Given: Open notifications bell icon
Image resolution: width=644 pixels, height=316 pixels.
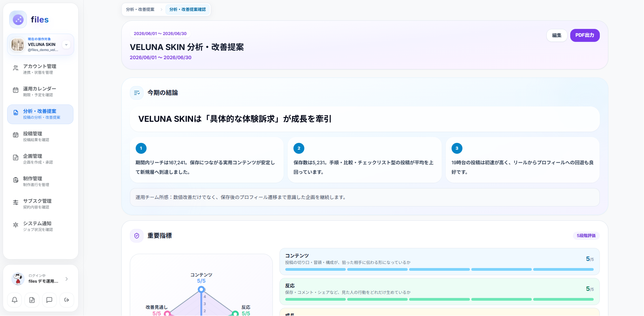Looking at the screenshot, I should pyautogui.click(x=15, y=300).
